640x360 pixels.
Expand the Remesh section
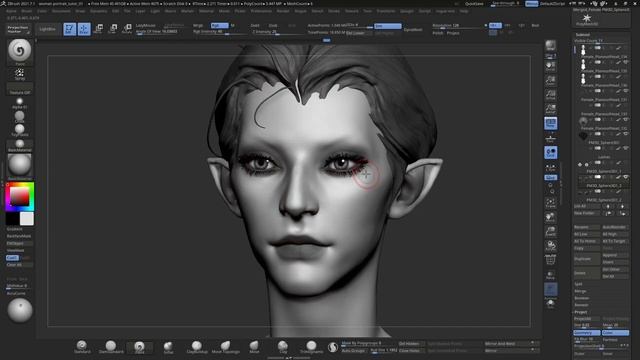click(581, 305)
